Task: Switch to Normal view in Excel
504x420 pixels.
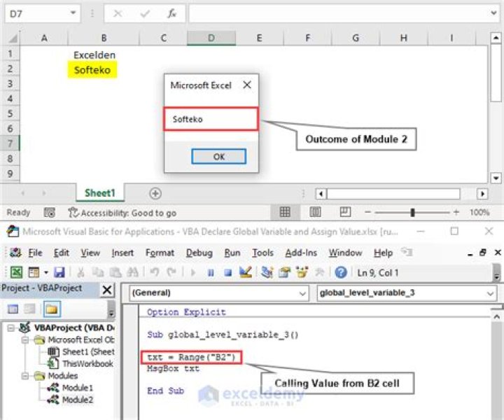Action: pos(285,212)
